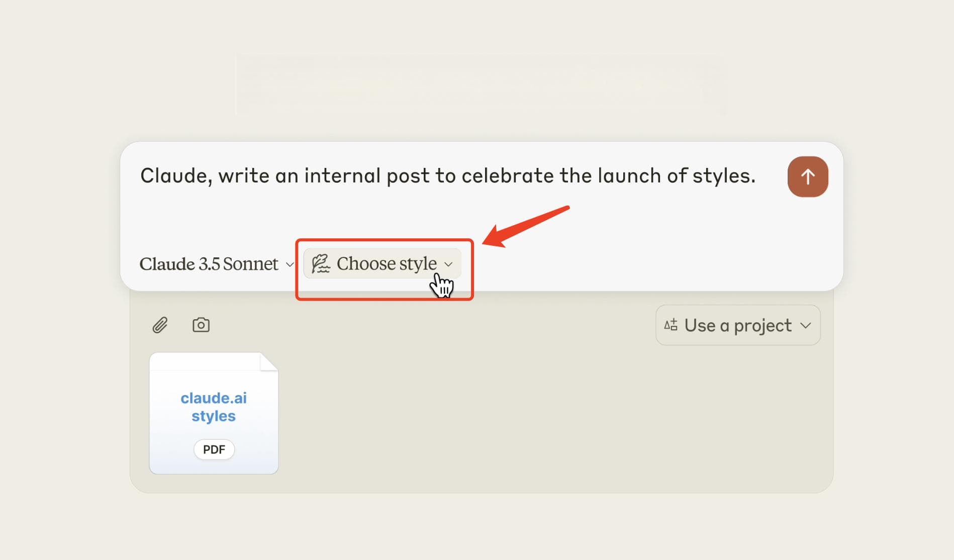The width and height of the screenshot is (954, 560).
Task: Send the message with the up-arrow button
Action: pos(808,176)
